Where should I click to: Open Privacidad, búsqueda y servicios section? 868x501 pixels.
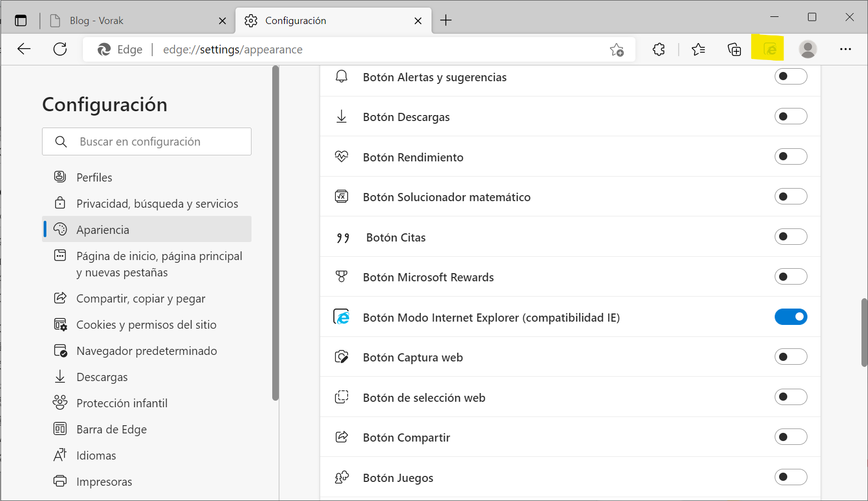147,203
